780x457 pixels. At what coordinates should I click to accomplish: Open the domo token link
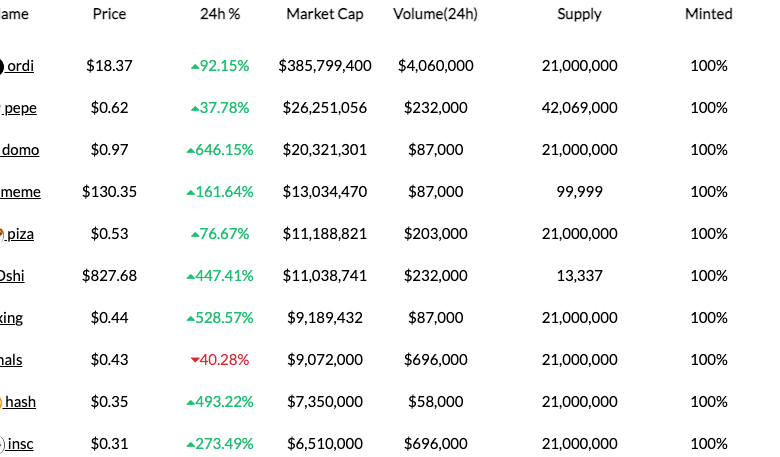pyautogui.click(x=22, y=150)
